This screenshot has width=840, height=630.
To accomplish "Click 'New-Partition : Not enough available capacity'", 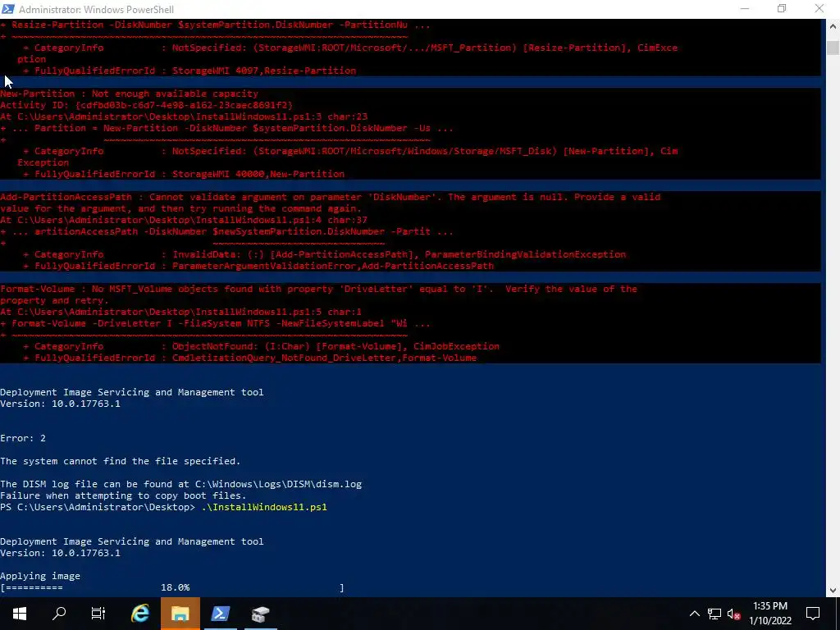I will [129, 94].
